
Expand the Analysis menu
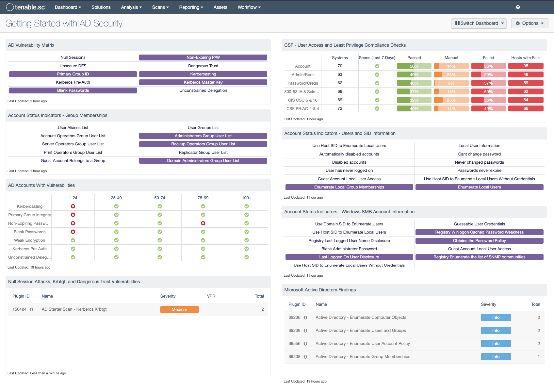click(x=131, y=7)
